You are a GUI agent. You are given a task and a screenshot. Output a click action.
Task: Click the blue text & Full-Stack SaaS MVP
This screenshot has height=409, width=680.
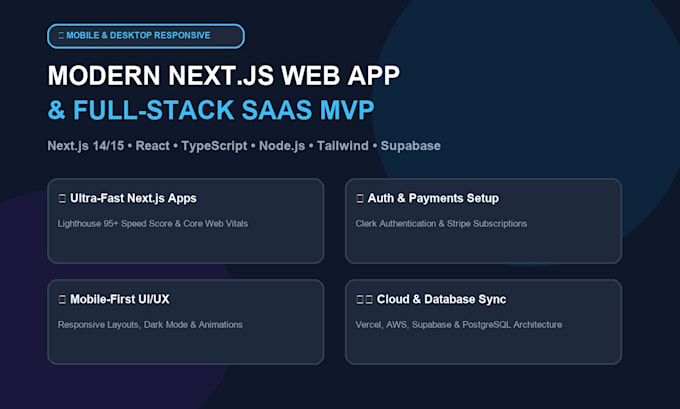211,110
